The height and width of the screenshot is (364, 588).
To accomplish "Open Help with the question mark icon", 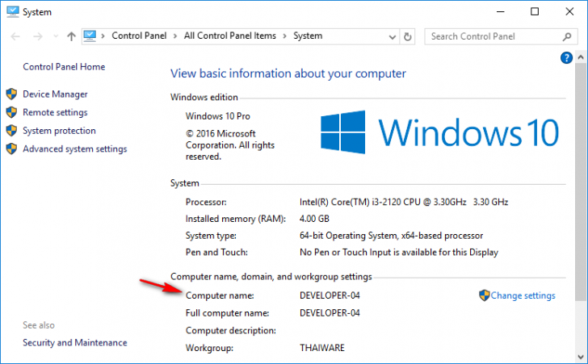I will tap(566, 58).
